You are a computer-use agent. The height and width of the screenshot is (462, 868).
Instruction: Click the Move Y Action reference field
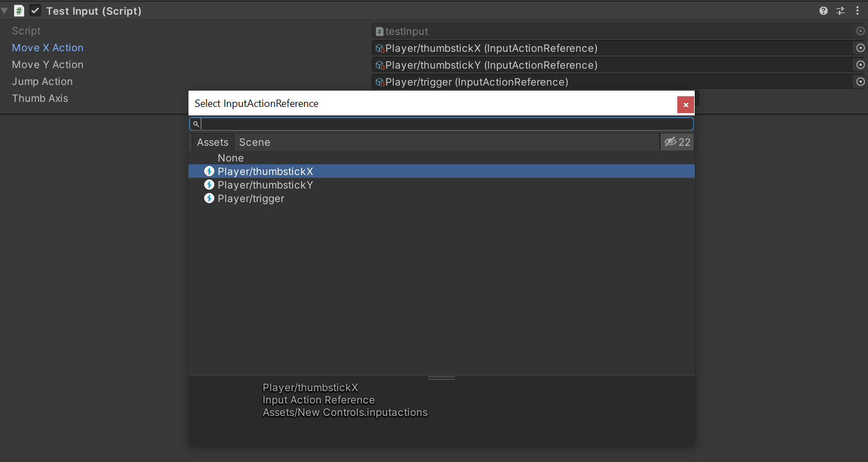(x=612, y=65)
